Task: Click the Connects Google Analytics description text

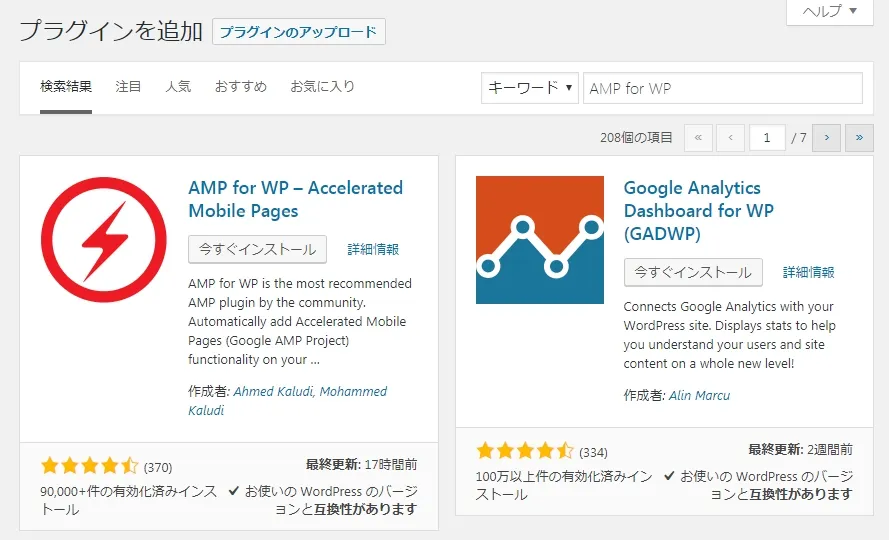Action: click(730, 335)
